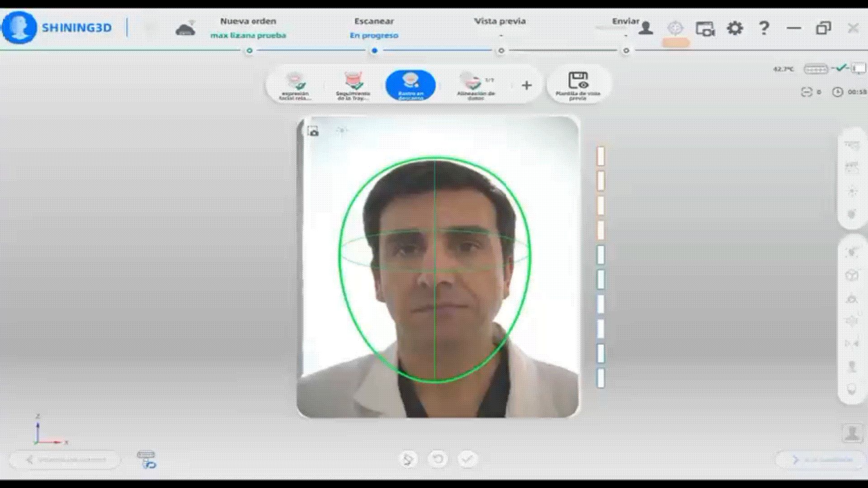Open the Help question mark icon
The width and height of the screenshot is (868, 488).
coord(764,28)
